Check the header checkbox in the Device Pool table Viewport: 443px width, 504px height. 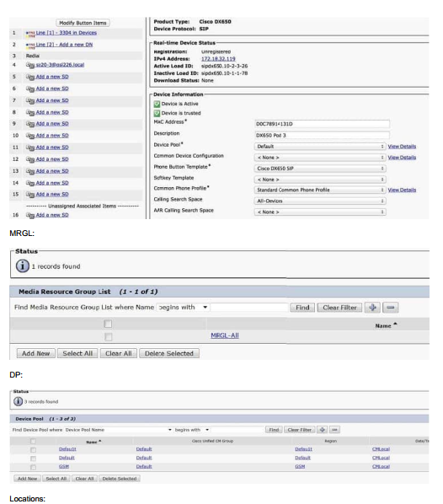point(33,442)
